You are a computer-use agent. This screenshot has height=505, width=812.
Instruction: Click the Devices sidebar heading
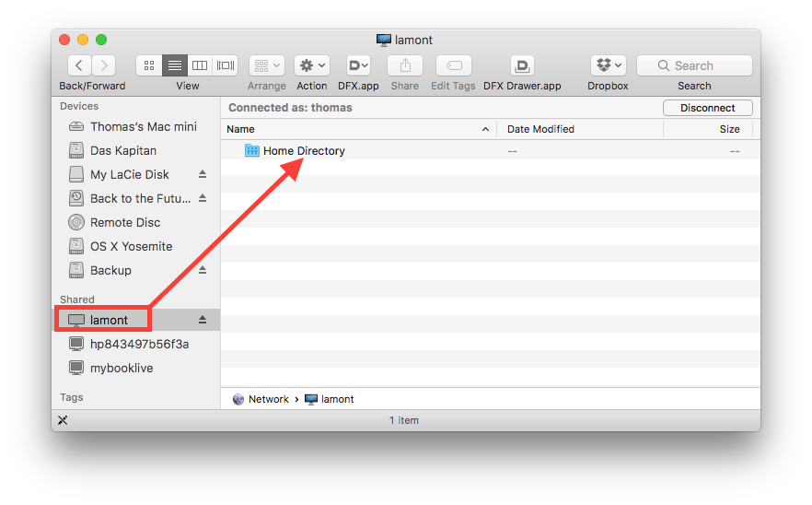pos(79,106)
